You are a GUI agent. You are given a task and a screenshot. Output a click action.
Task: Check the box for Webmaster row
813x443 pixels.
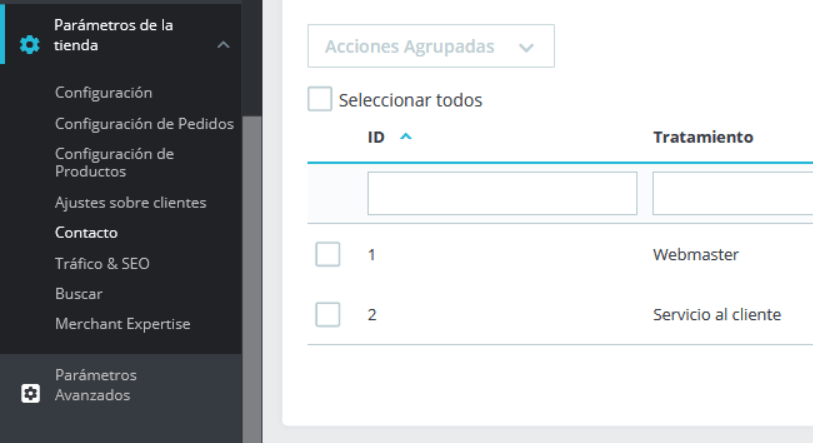pos(328,254)
